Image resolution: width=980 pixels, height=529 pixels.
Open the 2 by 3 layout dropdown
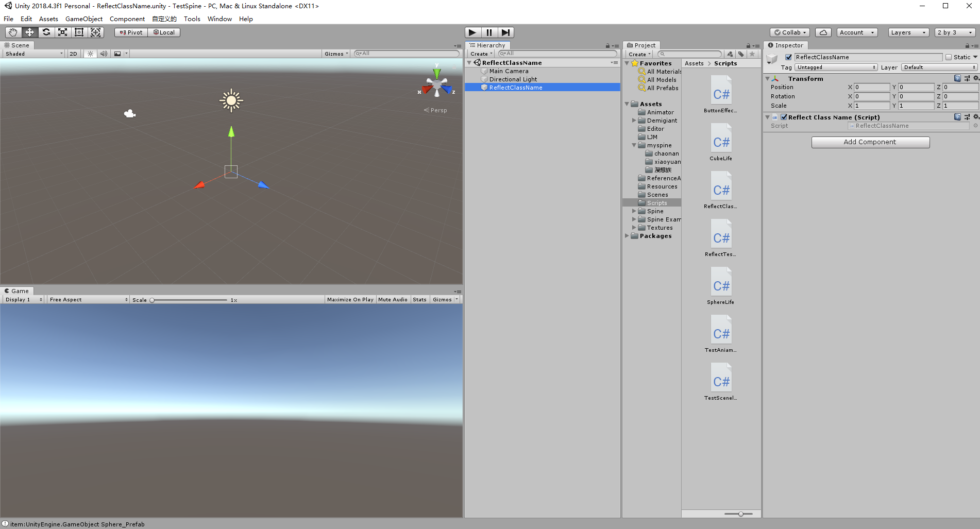pos(955,32)
